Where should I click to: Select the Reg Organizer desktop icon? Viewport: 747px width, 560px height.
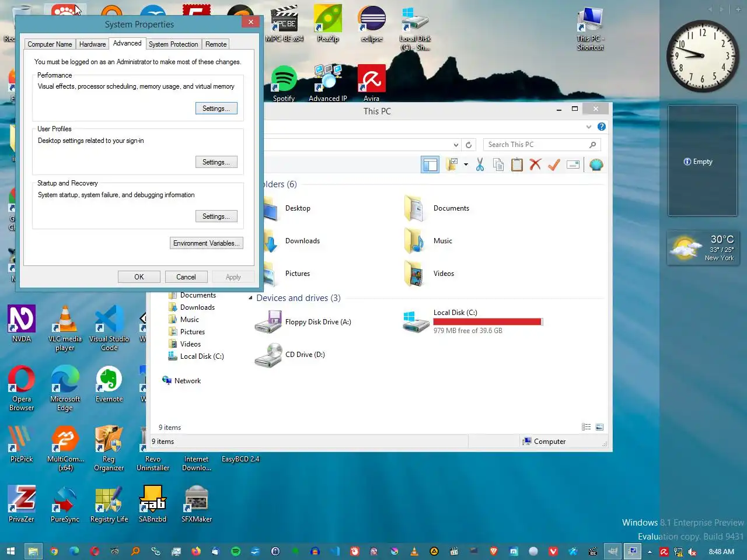coord(109,448)
